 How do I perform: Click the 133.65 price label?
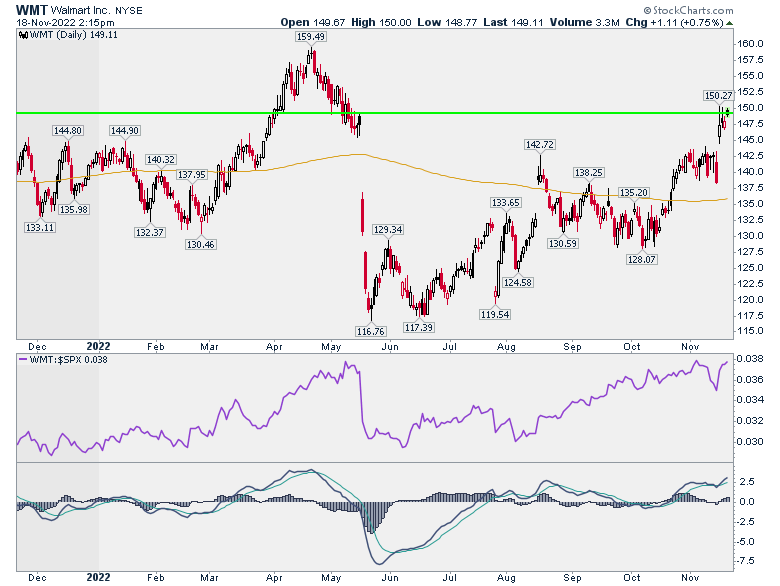[505, 202]
